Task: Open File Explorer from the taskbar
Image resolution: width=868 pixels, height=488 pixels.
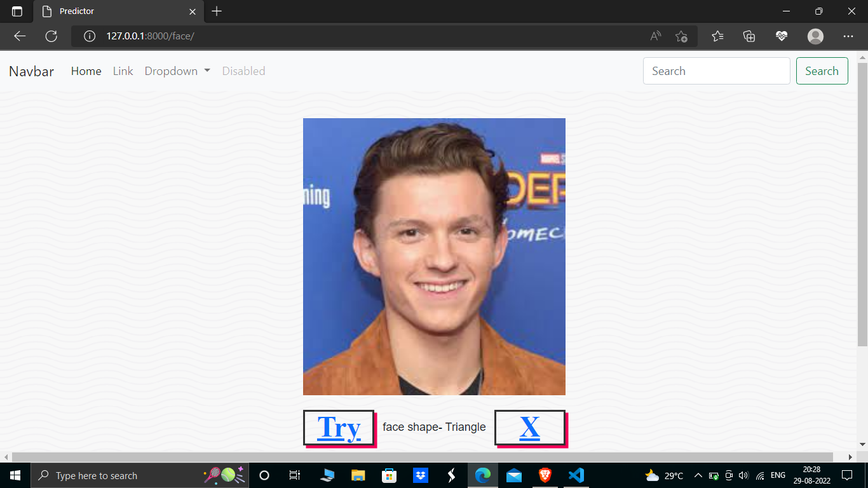Action: (358, 475)
